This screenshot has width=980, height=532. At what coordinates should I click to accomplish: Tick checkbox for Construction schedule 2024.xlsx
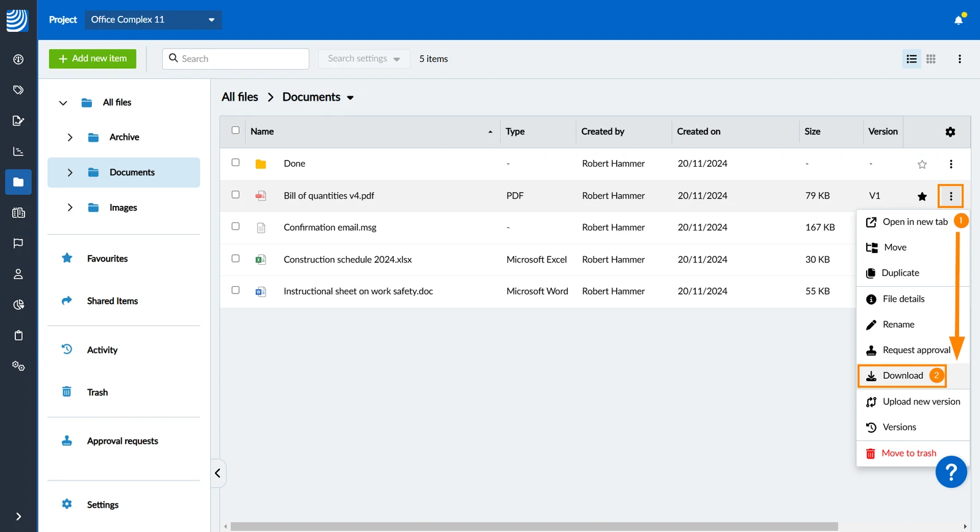tap(235, 258)
